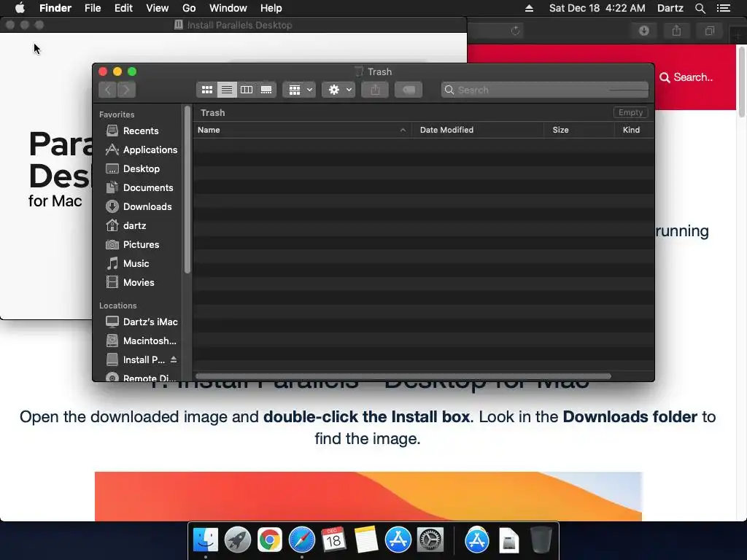Viewport: 747px width, 560px height.
Task: Open Trash from the Dock
Action: click(x=541, y=540)
